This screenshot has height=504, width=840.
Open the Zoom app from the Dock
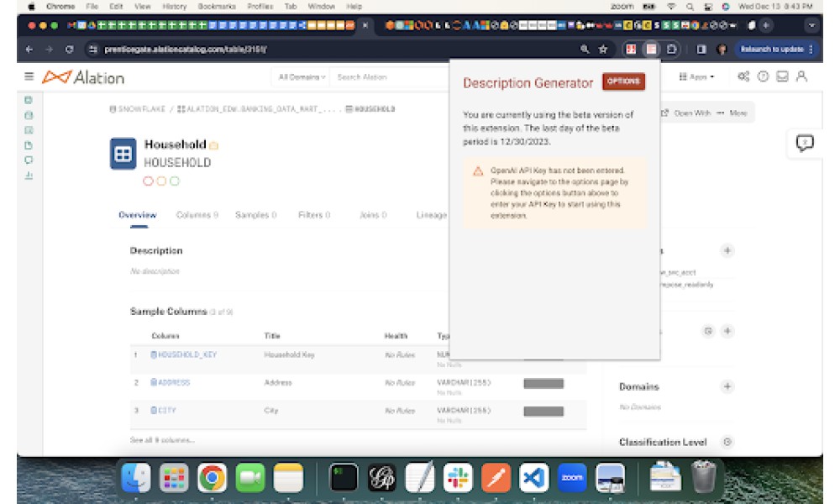(571, 478)
